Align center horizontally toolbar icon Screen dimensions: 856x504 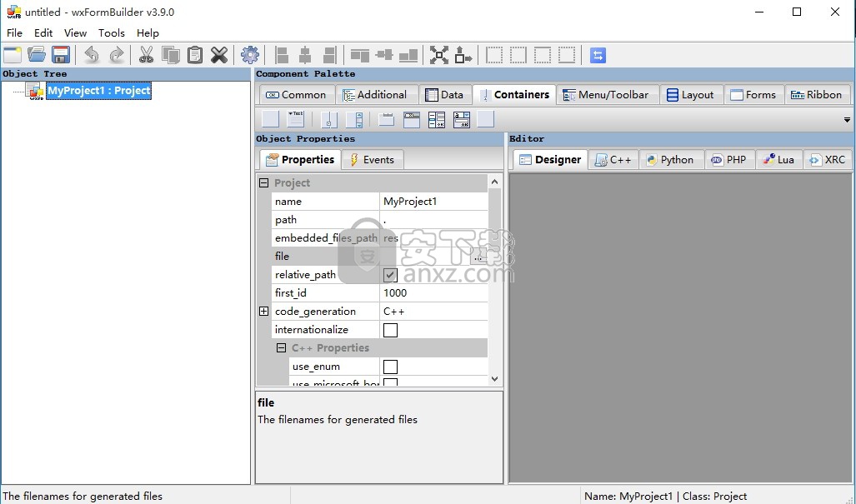(305, 55)
